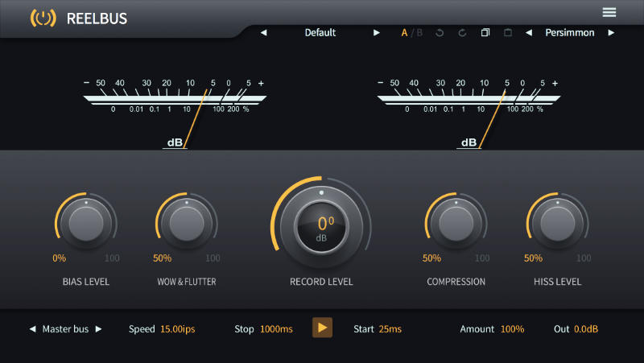This screenshot has width=644, height=363.
Task: Click the 0% Bias Level value
Action: 59,258
